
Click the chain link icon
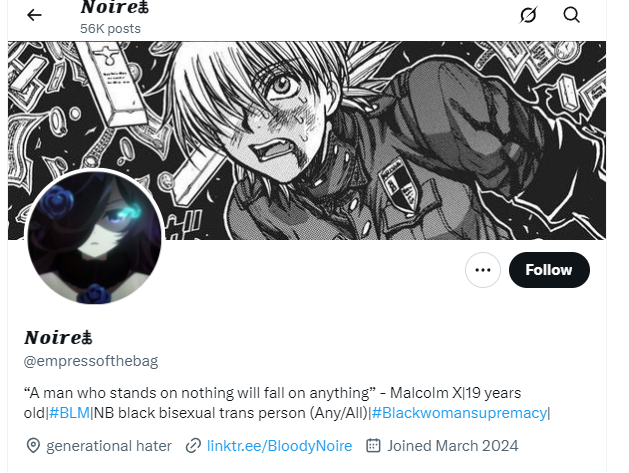click(193, 446)
